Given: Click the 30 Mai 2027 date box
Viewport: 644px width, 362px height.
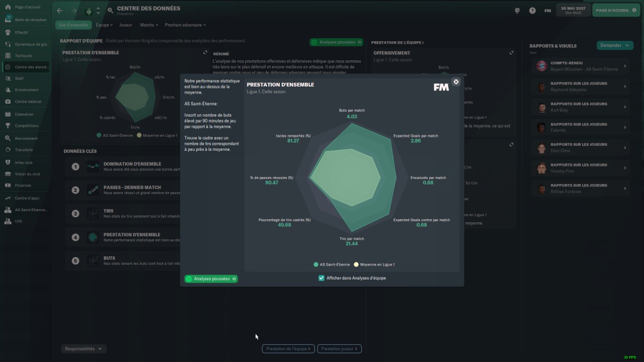Looking at the screenshot, I should click(573, 10).
